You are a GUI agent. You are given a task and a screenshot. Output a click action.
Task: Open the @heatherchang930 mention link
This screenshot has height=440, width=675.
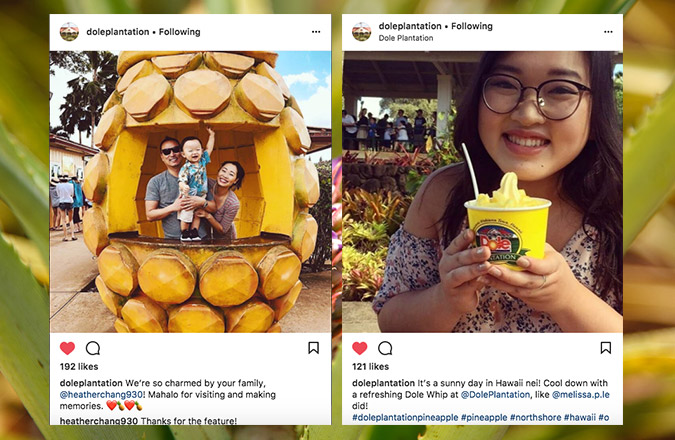[x=101, y=395]
